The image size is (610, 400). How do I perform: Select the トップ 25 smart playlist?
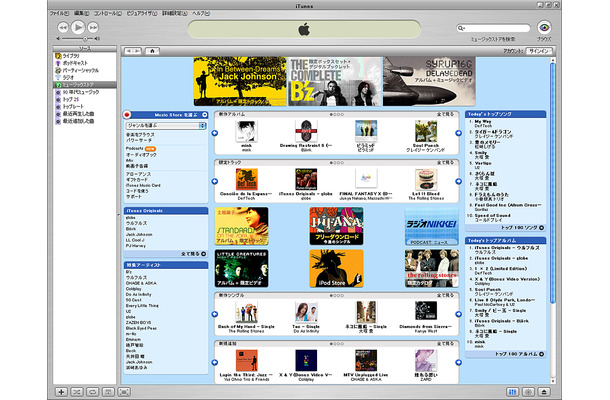[85, 99]
